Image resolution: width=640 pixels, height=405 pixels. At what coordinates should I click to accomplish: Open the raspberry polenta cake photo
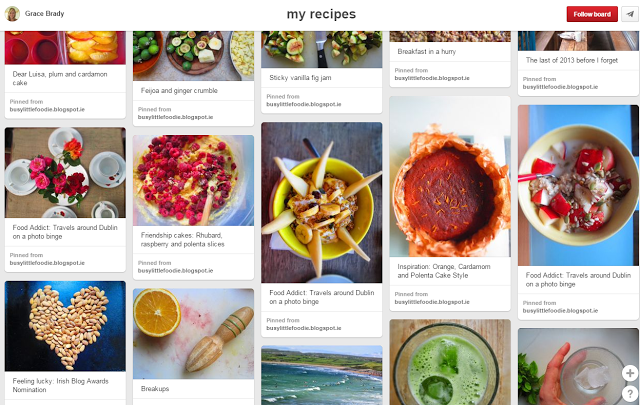[193, 180]
